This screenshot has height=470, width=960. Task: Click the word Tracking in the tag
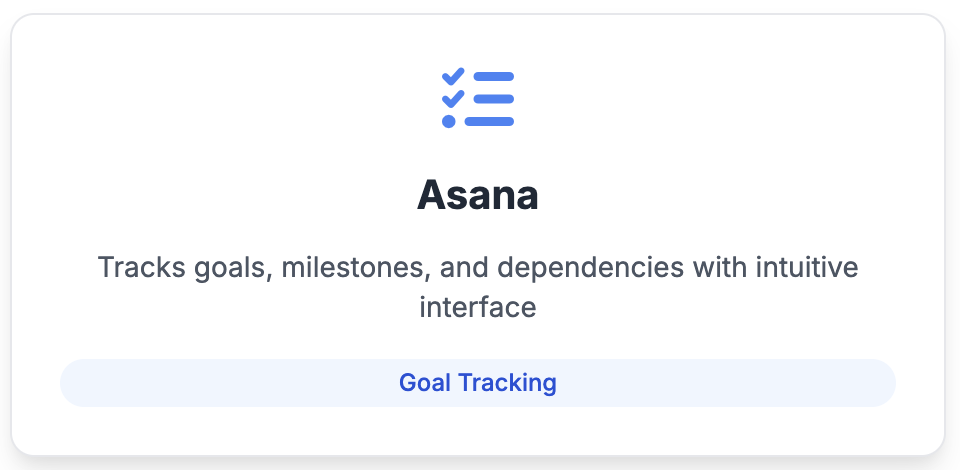click(x=508, y=384)
